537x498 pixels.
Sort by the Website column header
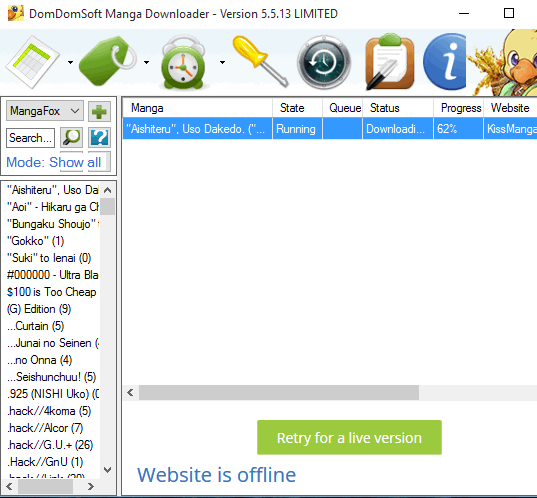point(510,108)
